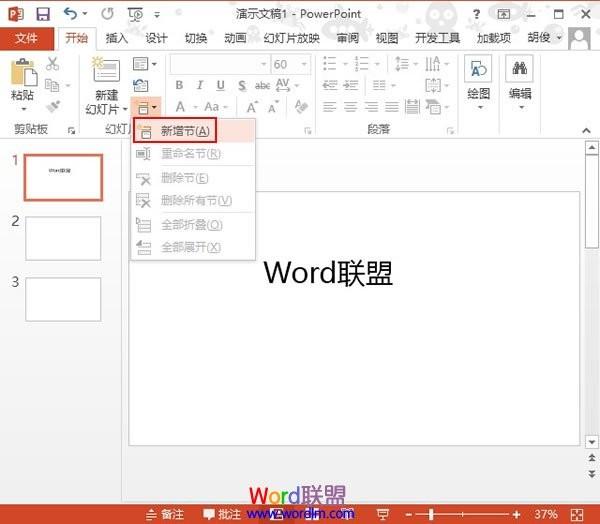Click the 粘贴 paste icon

(x=24, y=72)
